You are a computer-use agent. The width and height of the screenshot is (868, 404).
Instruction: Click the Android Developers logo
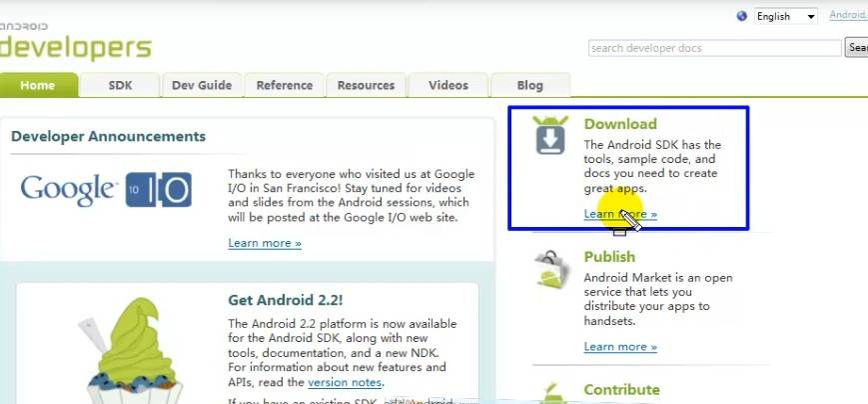pos(75,43)
